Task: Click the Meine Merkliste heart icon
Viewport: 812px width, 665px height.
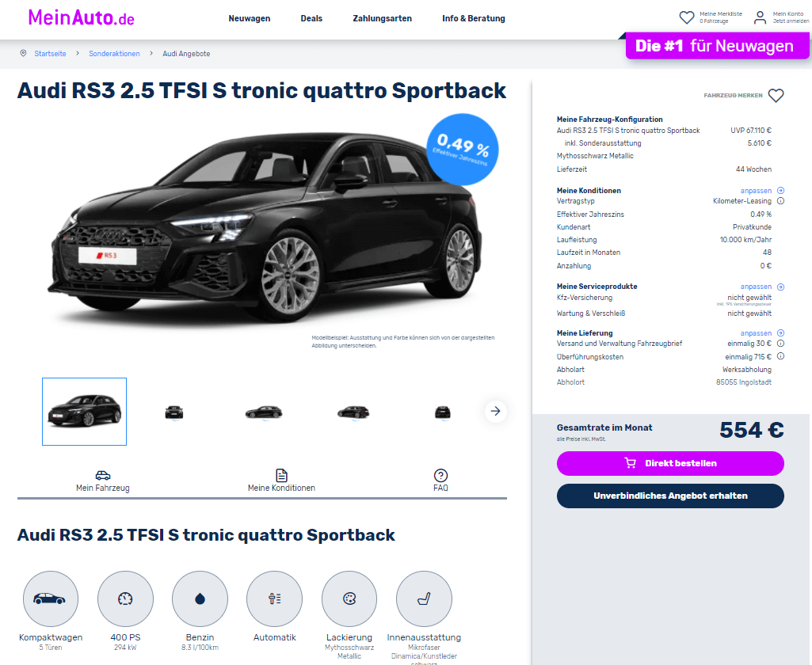Action: point(686,17)
